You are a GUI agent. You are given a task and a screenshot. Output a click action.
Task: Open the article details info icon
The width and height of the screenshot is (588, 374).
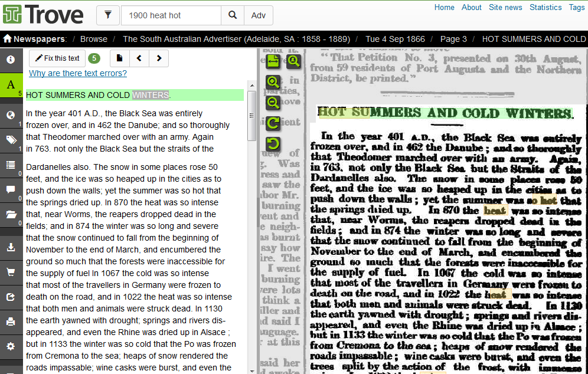11,60
